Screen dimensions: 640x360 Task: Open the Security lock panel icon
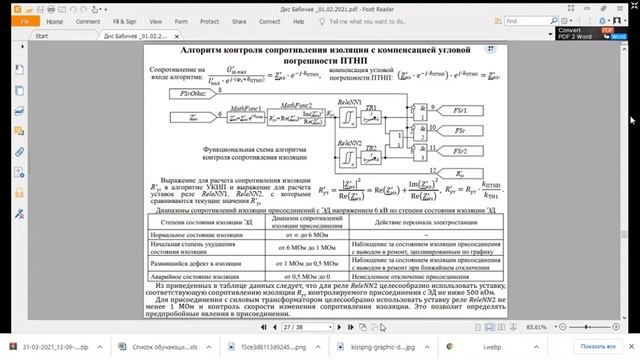pos(19,193)
